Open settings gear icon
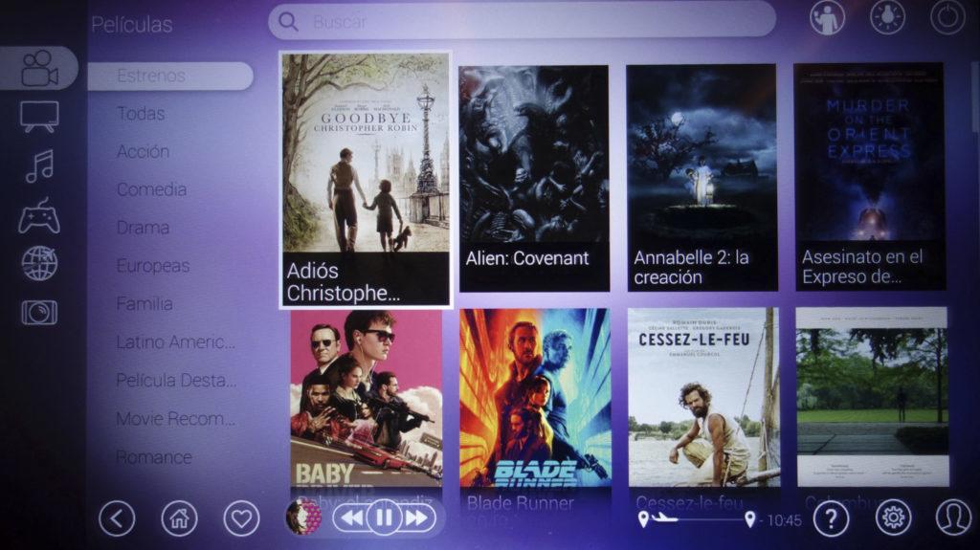Viewport: 980px width, 550px height. (x=893, y=517)
